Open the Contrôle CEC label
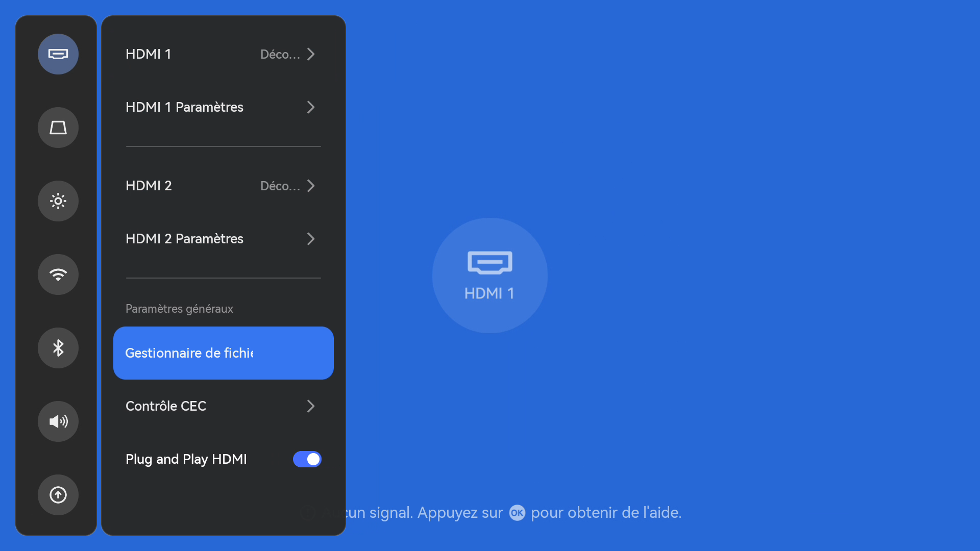980x551 pixels. click(166, 406)
